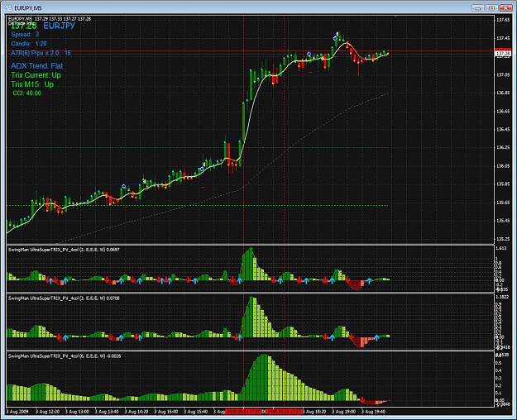The height and width of the screenshot is (420, 517).
Task: Click the 3 Aug 15:00 time axis label
Action: pos(166,412)
